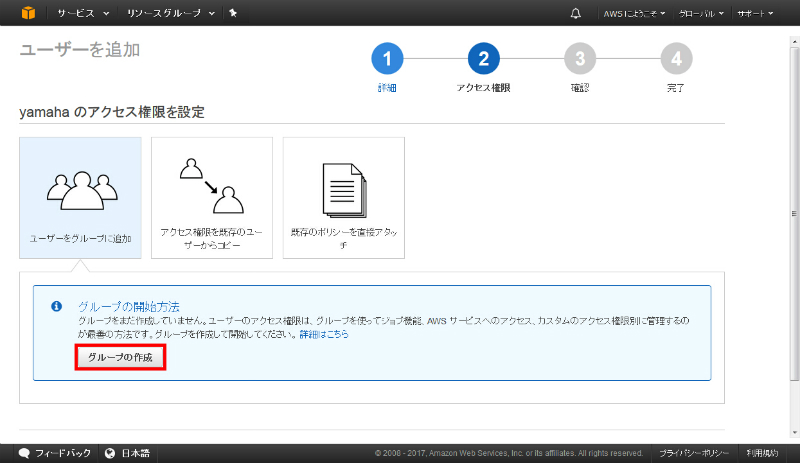This screenshot has height=463, width=800.
Task: Open notifications bell icon
Action: (x=576, y=13)
